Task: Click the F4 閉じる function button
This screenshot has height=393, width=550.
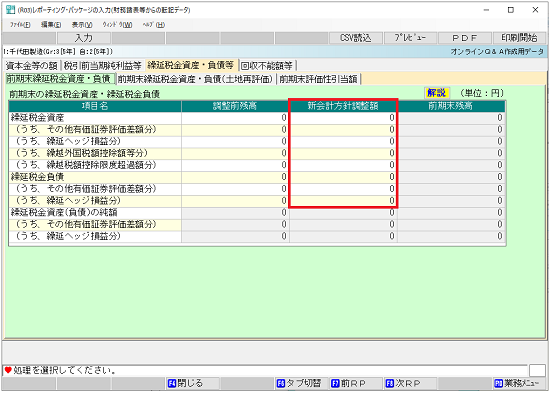Action: [192, 383]
